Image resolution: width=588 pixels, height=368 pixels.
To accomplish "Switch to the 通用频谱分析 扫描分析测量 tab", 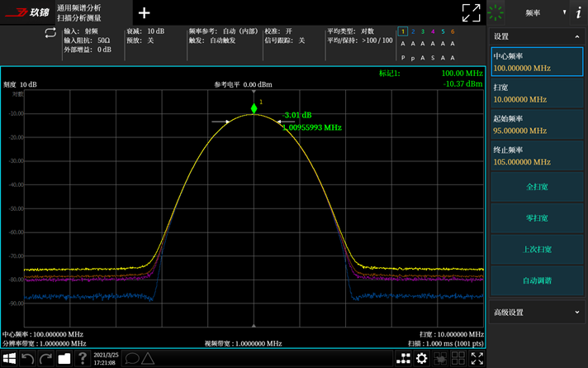I will tap(94, 12).
